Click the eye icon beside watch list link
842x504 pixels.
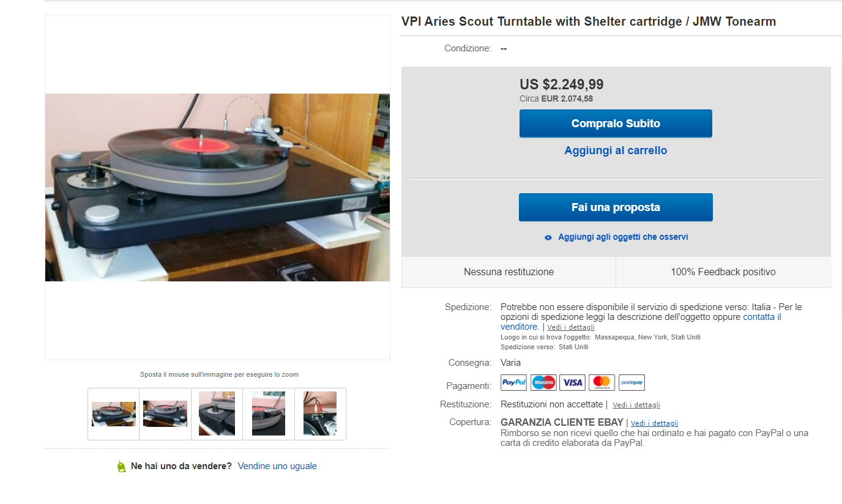tap(548, 237)
